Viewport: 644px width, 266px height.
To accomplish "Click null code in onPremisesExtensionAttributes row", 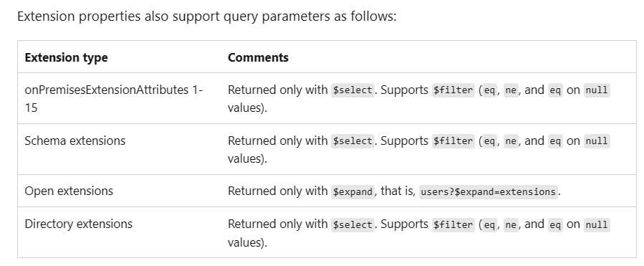I will click(597, 90).
